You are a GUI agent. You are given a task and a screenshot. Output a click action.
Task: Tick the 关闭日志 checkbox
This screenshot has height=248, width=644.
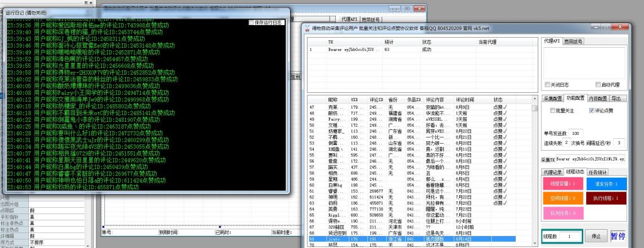click(557, 85)
